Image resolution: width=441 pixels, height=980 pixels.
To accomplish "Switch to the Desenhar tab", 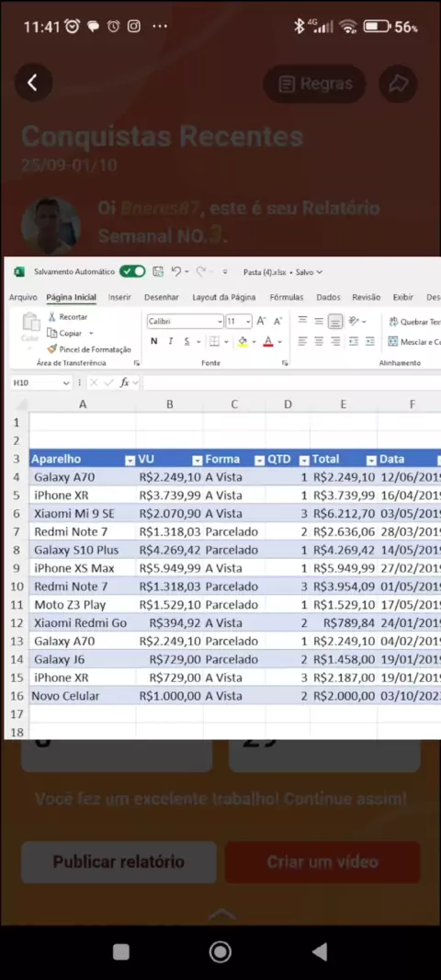I will [161, 298].
